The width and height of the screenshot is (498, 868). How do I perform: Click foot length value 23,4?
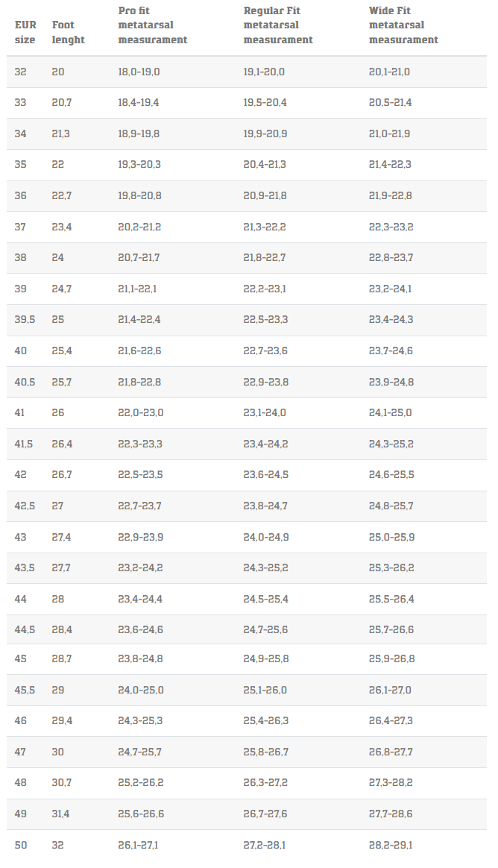[x=62, y=227]
